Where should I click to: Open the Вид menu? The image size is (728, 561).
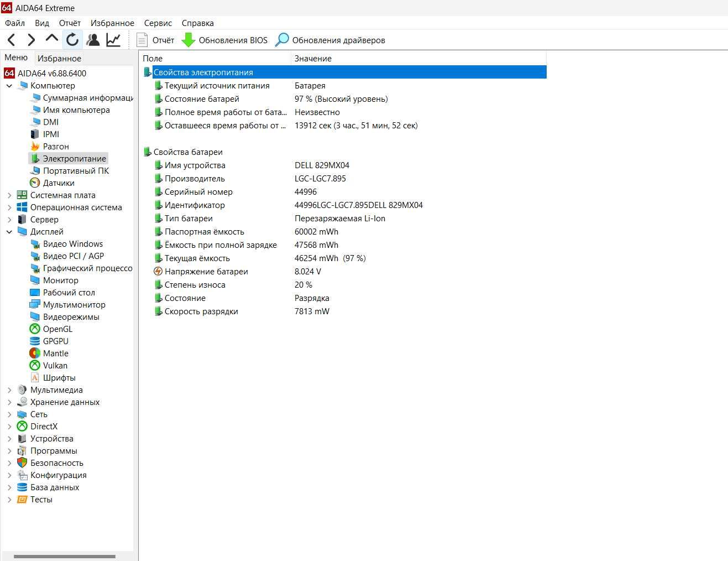coord(42,23)
